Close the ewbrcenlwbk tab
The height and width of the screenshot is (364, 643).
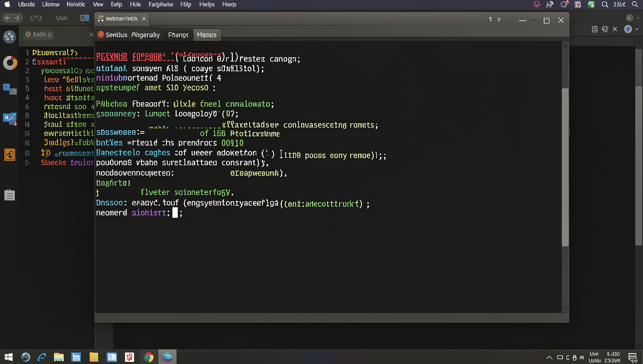pos(144,18)
